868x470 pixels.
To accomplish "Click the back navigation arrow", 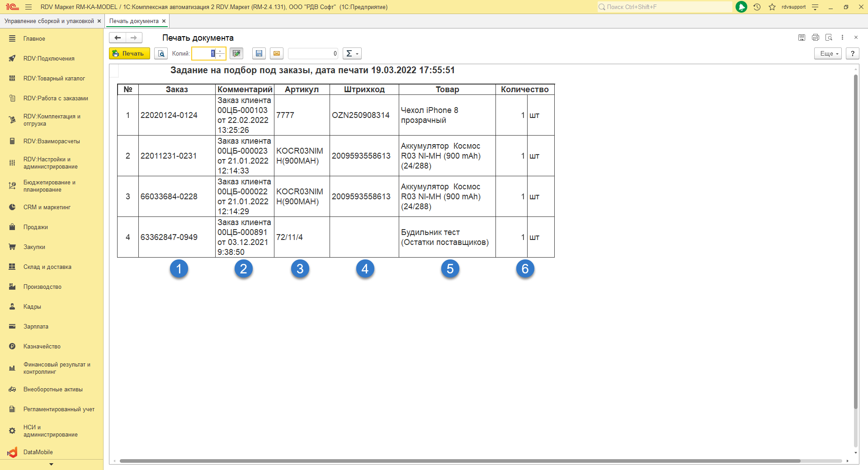I will pos(118,38).
